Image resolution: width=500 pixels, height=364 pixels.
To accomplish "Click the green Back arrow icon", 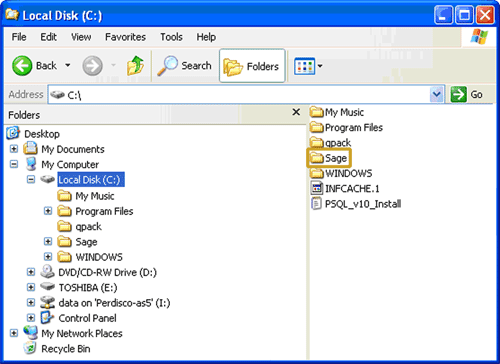I will click(22, 65).
